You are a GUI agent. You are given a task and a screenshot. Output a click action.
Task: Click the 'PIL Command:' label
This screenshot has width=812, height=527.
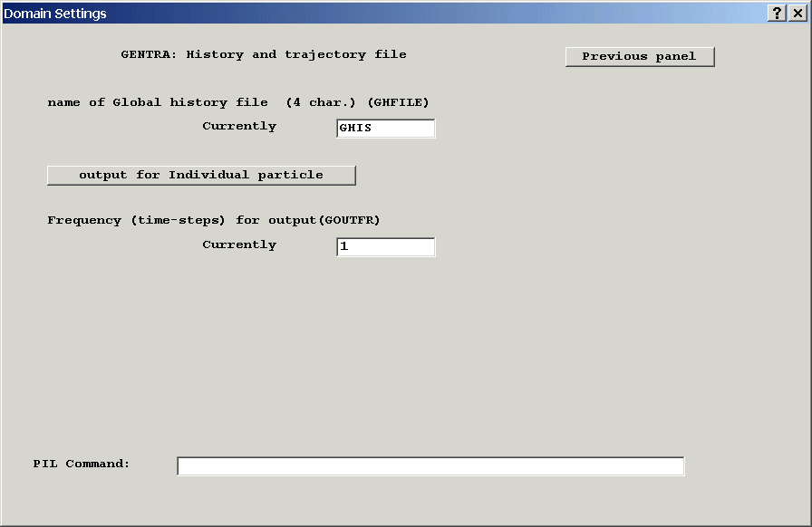(x=82, y=464)
